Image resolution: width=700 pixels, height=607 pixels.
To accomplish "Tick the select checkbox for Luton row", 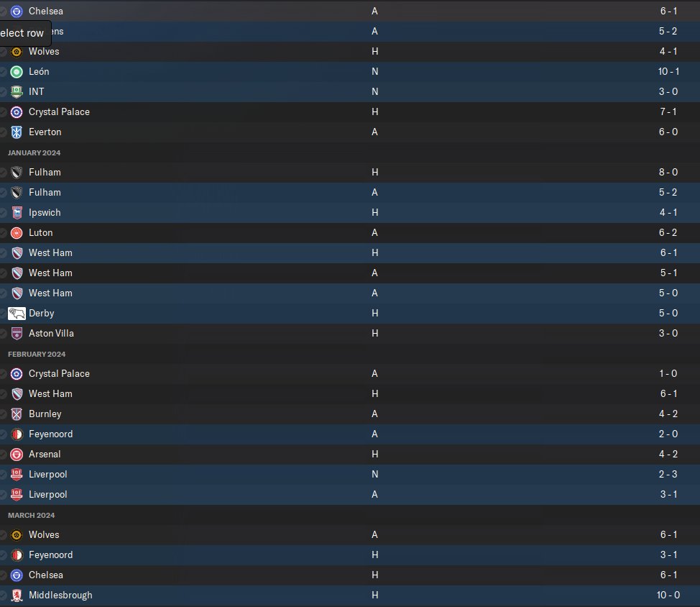I will [x=3, y=233].
